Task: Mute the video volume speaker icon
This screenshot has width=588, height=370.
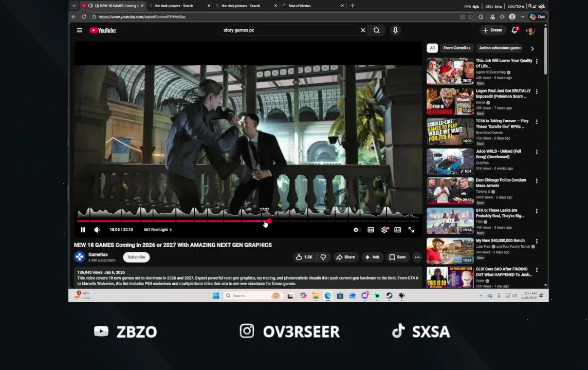Action: point(97,230)
